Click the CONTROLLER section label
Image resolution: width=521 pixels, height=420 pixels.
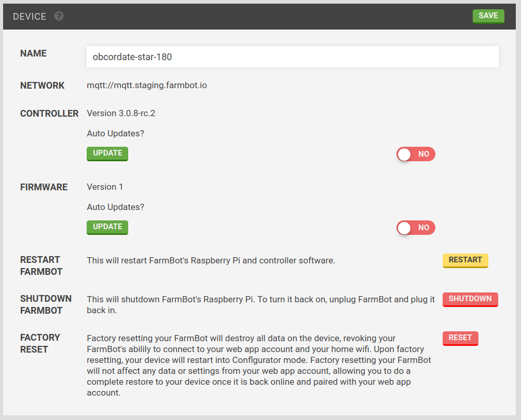[49, 114]
